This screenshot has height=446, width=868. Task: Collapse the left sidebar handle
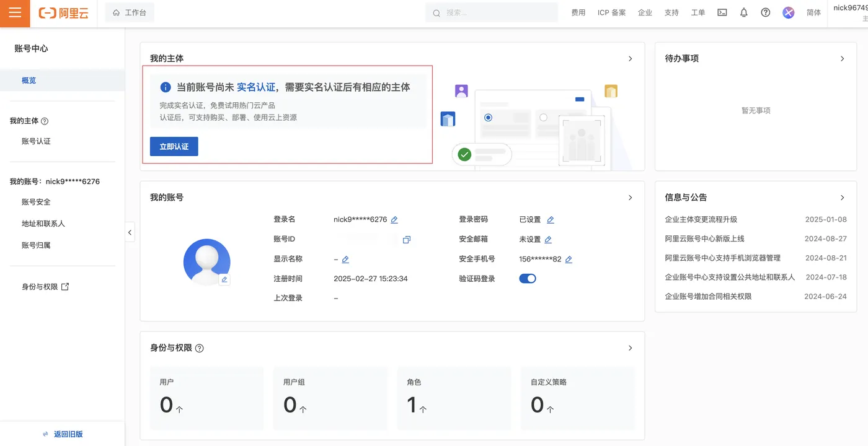(x=130, y=233)
